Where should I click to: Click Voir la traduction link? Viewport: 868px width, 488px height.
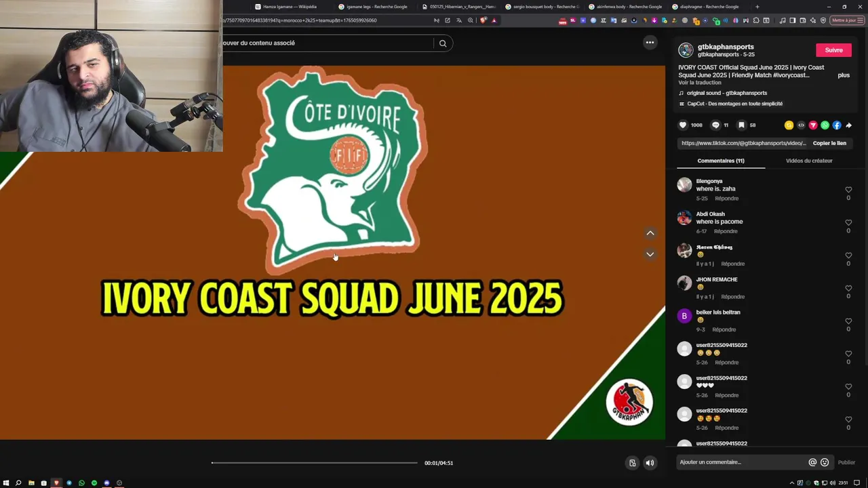coord(700,83)
